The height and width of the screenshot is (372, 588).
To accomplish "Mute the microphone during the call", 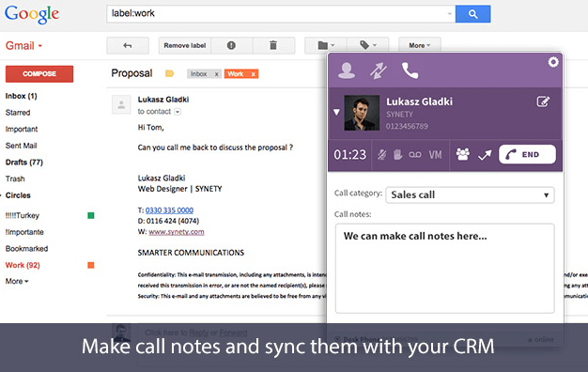I will coord(381,155).
